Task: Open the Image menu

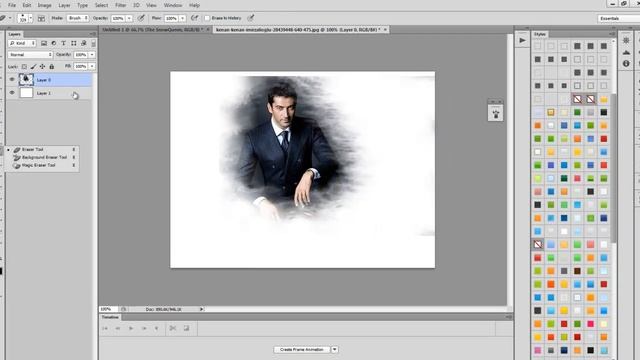Action: tap(44, 5)
